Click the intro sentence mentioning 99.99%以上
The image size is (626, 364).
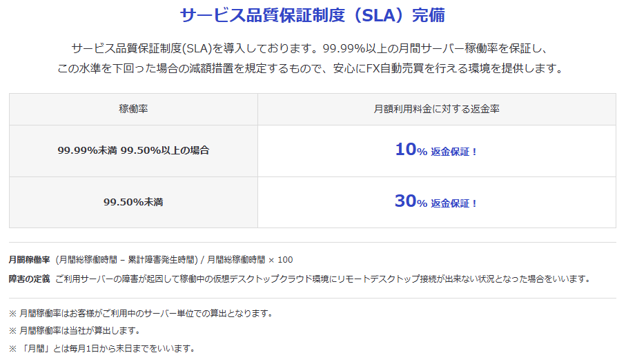[312, 50]
